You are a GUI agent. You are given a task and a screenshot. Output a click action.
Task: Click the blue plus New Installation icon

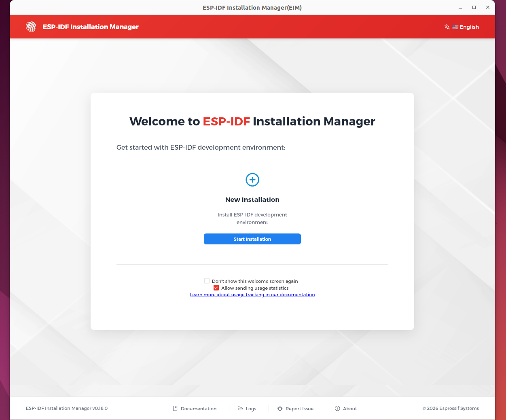point(252,180)
